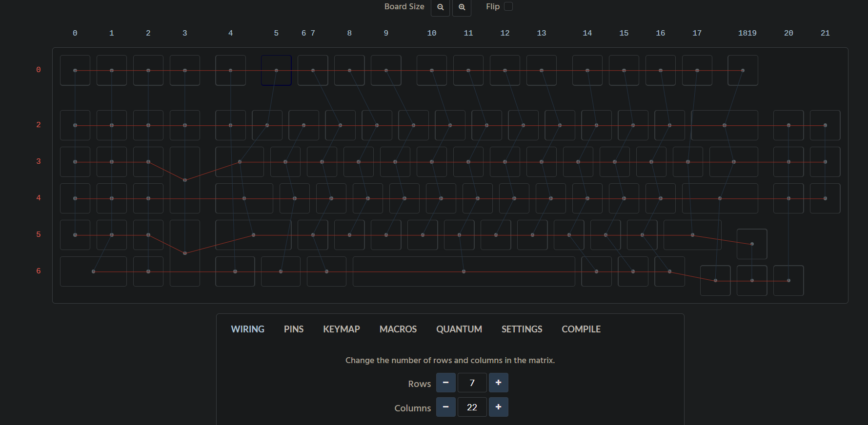This screenshot has width=868, height=425.
Task: Switch to the COMPILE tab
Action: (581, 329)
